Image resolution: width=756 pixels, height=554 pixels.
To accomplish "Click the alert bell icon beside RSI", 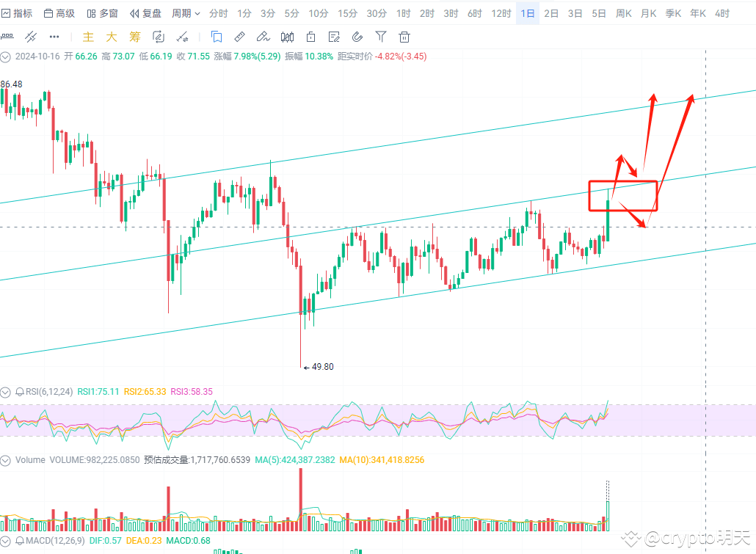I will tap(20, 393).
